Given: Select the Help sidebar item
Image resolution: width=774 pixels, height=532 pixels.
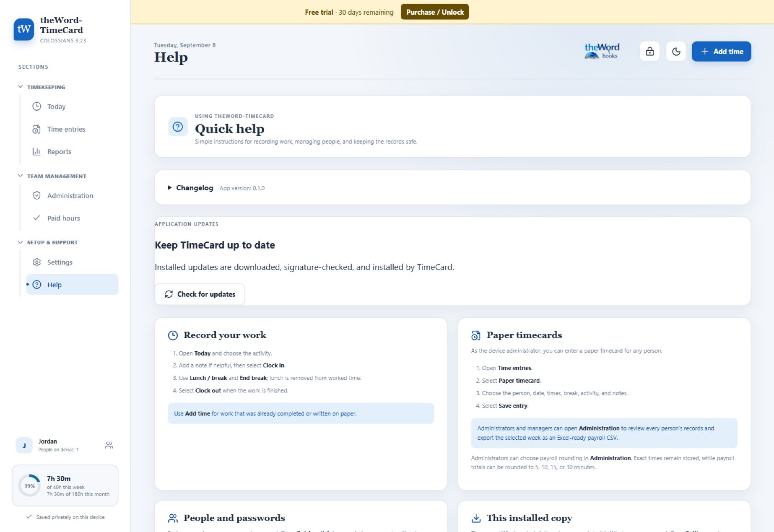Looking at the screenshot, I should coord(72,285).
